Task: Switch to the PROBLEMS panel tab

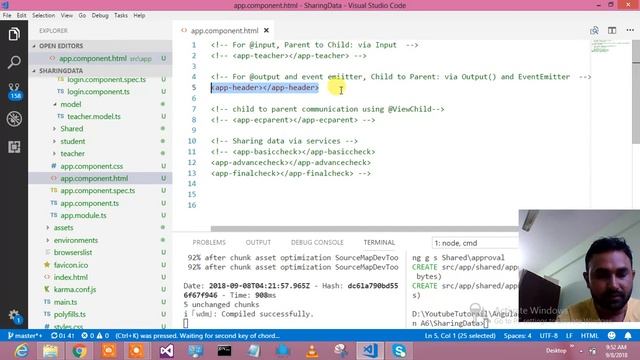Action: click(209, 242)
